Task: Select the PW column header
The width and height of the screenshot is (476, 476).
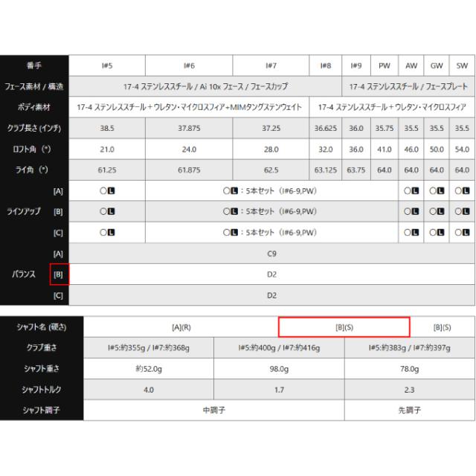Action: (x=385, y=65)
